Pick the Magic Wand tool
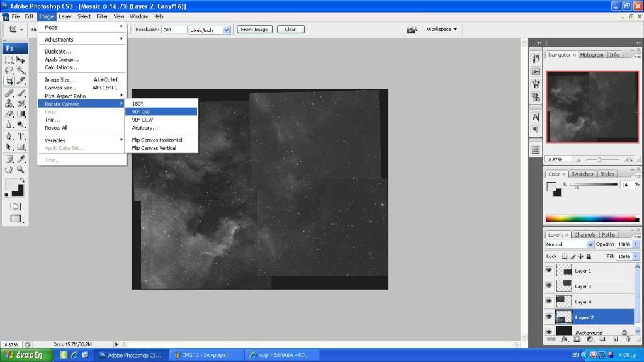 click(x=21, y=71)
